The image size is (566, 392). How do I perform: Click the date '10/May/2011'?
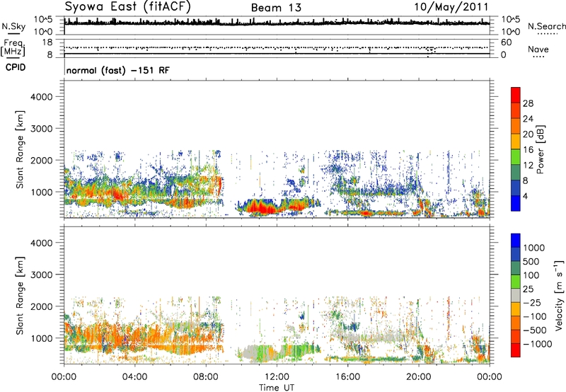[451, 6]
